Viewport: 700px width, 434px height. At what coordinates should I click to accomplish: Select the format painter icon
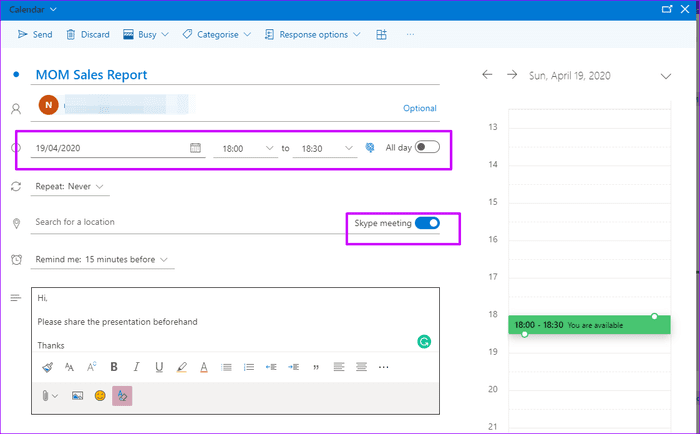click(47, 367)
